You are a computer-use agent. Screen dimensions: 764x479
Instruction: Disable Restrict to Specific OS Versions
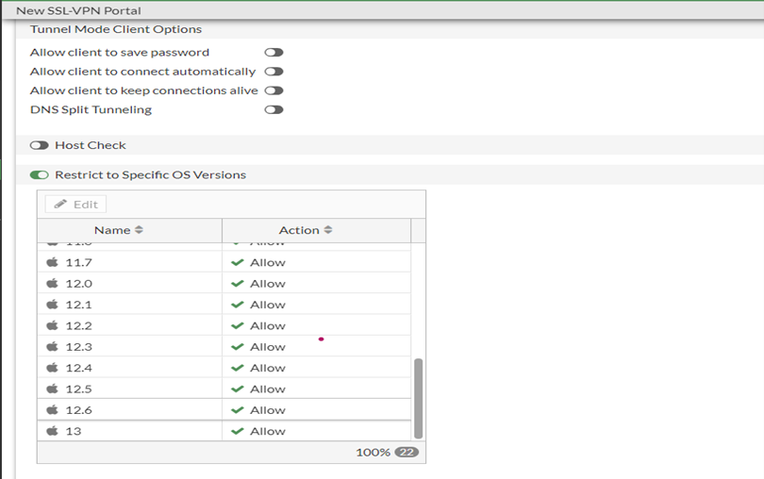[40, 175]
